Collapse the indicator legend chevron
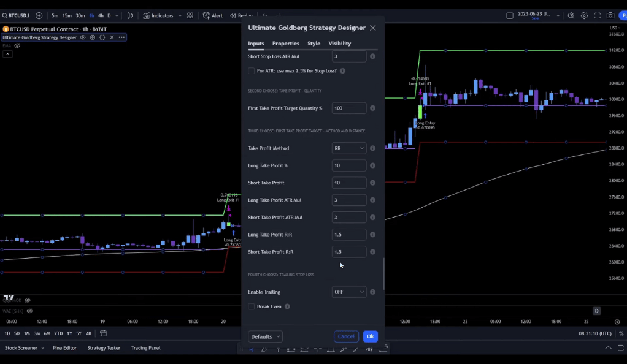This screenshot has width=627, height=364. [x=7, y=54]
